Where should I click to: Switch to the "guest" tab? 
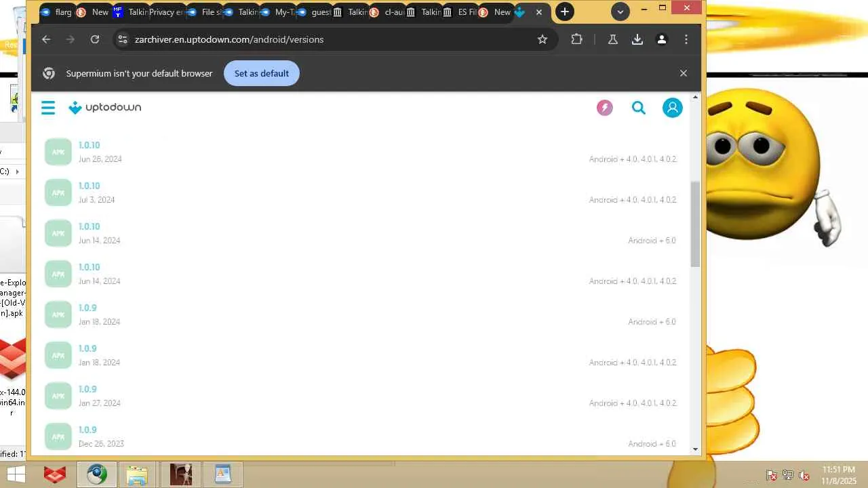pos(314,12)
